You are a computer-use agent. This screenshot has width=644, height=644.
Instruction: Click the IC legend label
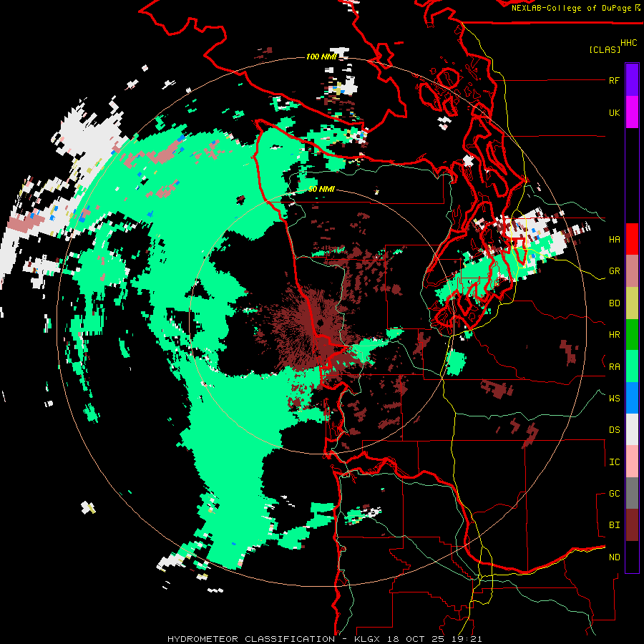pyautogui.click(x=614, y=462)
